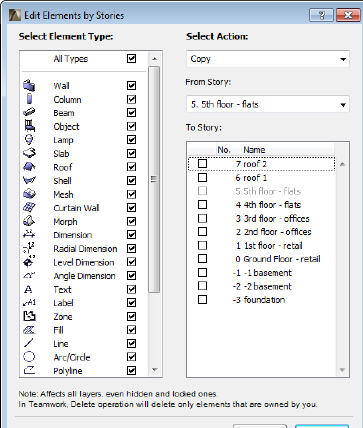Click the Wall element type icon

click(29, 85)
